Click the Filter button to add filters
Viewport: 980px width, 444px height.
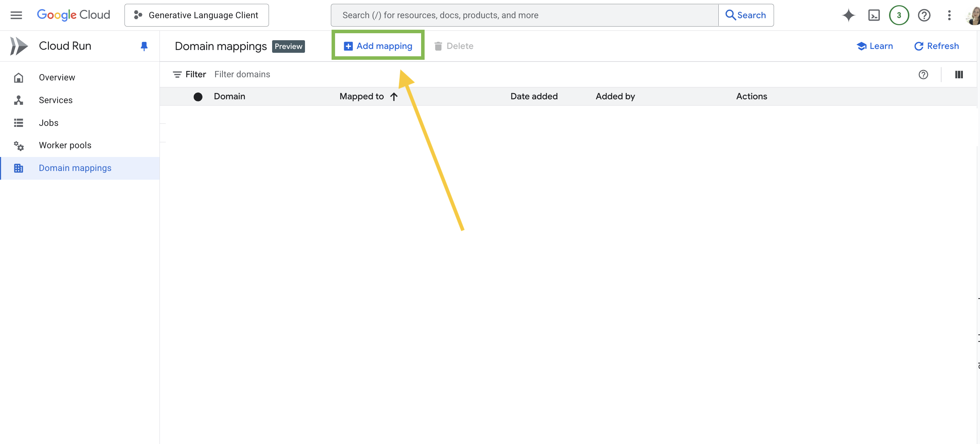(x=190, y=74)
